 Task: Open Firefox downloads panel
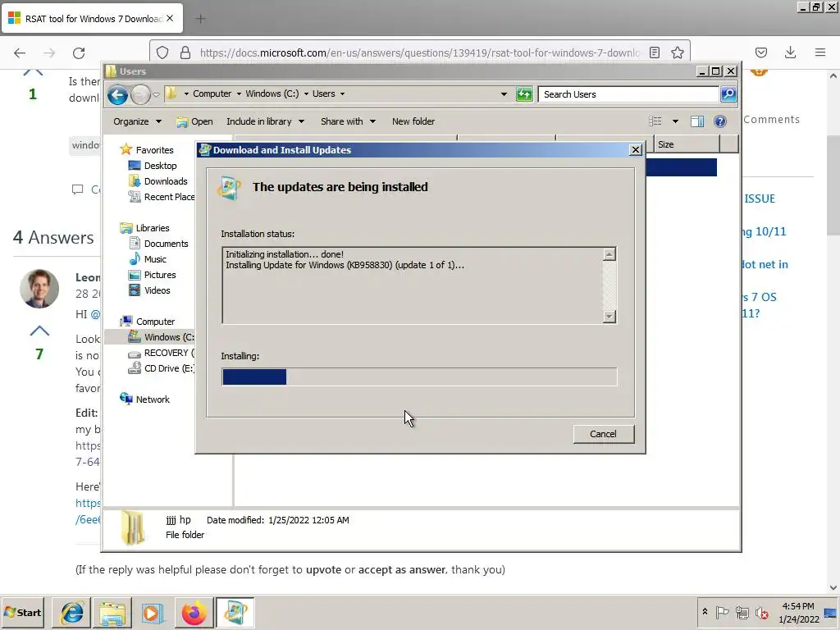click(x=790, y=52)
